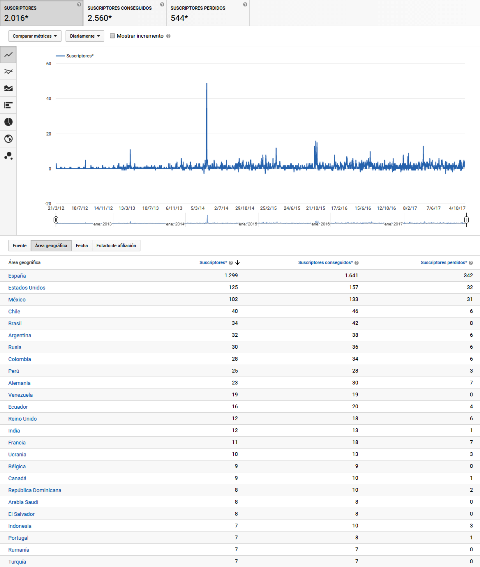Open Perú country link
480x567 pixels.
click(x=14, y=371)
